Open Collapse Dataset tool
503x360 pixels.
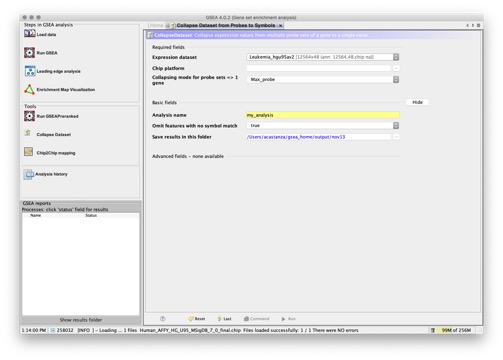[x=47, y=134]
